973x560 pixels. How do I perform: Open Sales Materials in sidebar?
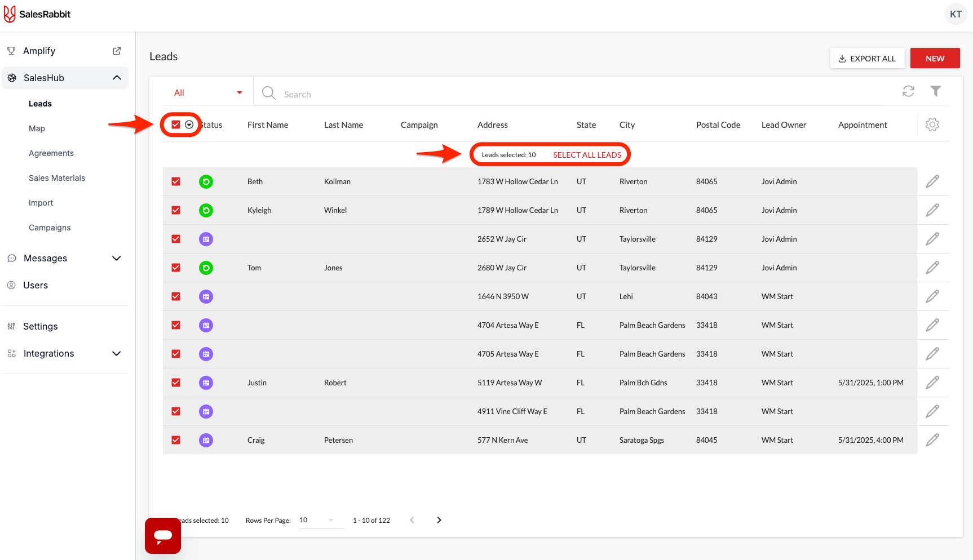tap(57, 178)
